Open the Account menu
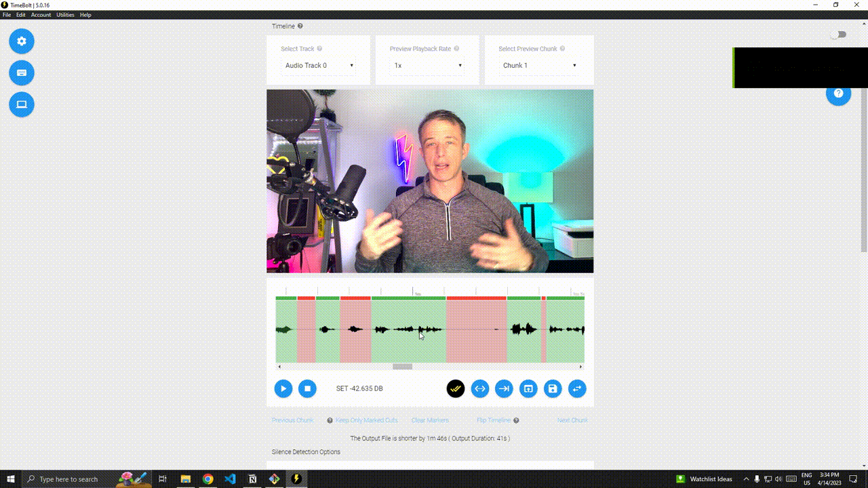This screenshot has height=488, width=868. (x=41, y=15)
